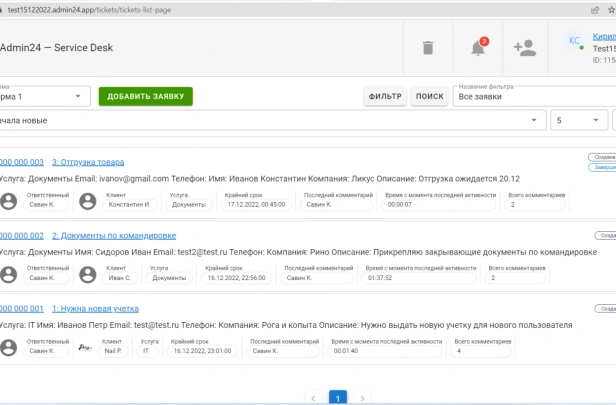The height and width of the screenshot is (405, 616).
Task: Click client avatar on Документы по командировке ticket
Action: [x=88, y=274]
